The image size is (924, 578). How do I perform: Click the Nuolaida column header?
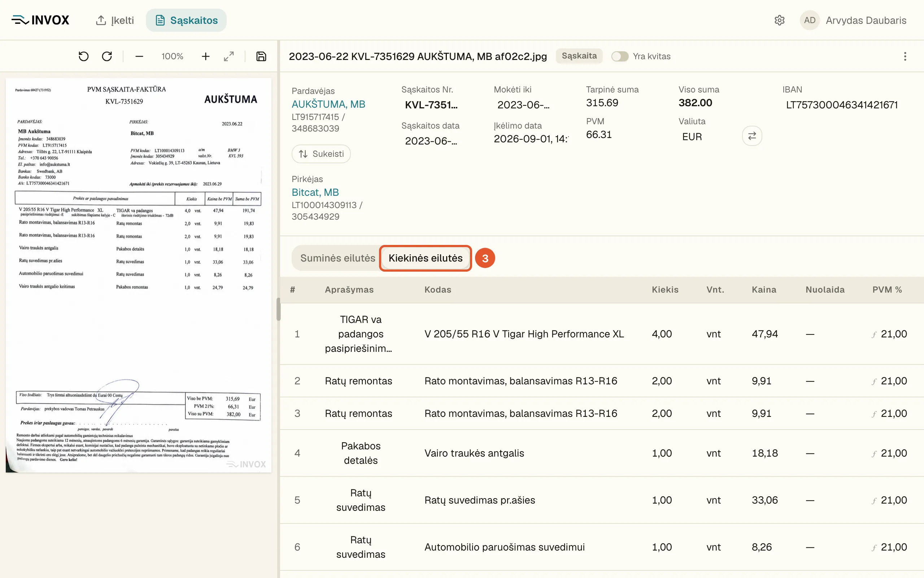point(825,290)
